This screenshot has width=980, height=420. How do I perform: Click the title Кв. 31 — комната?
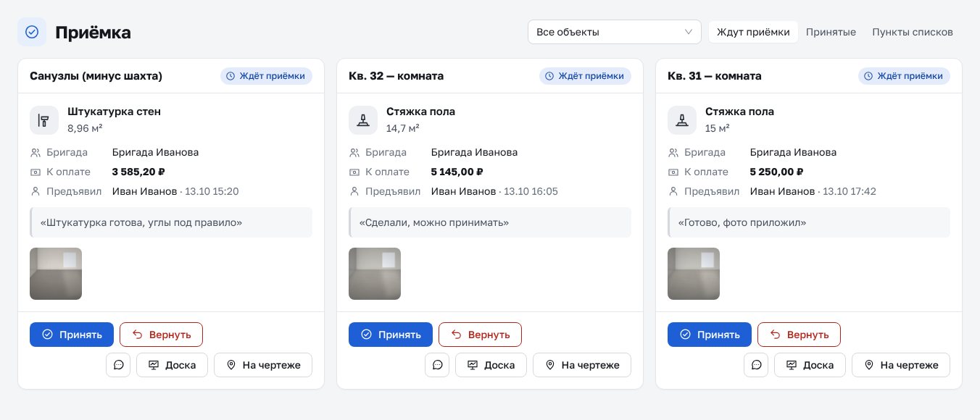[x=715, y=76]
